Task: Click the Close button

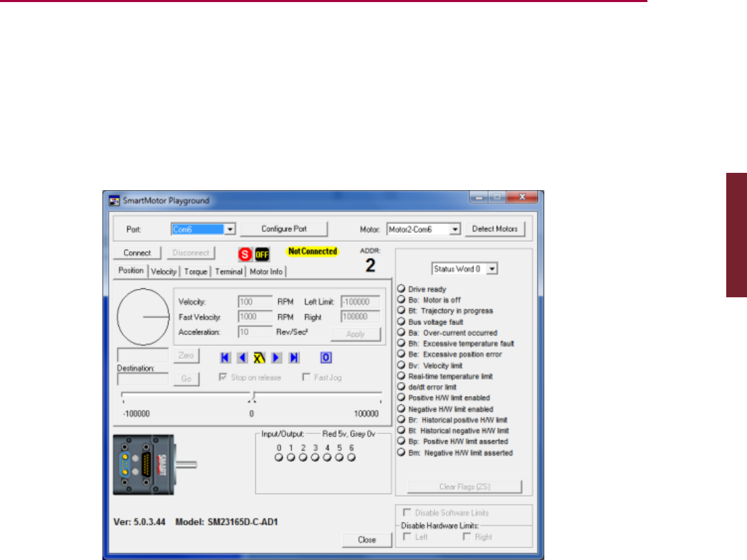Action: point(367,540)
